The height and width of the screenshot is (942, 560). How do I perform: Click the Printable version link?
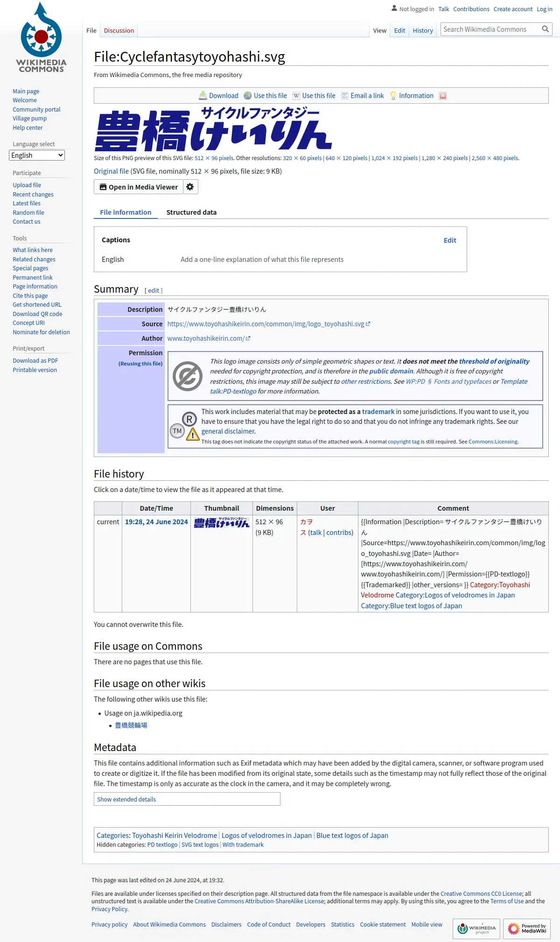[35, 370]
